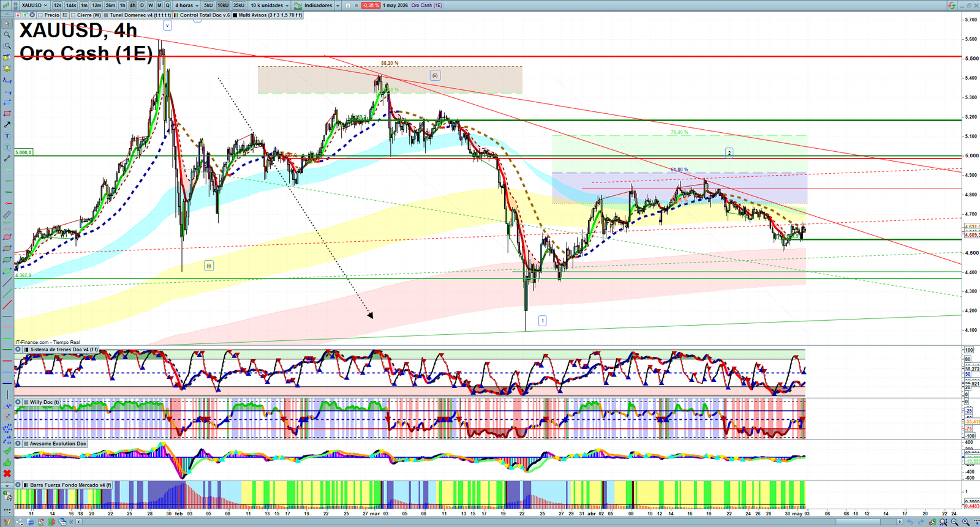Set history to 10kU units
The image size is (980, 527).
[223, 6]
